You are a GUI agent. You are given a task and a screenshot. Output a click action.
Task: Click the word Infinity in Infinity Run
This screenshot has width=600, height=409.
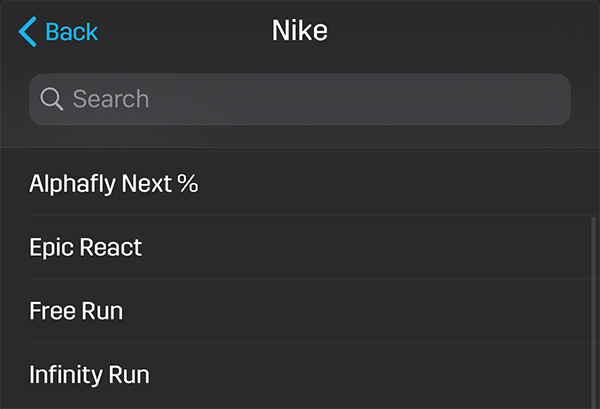click(66, 375)
